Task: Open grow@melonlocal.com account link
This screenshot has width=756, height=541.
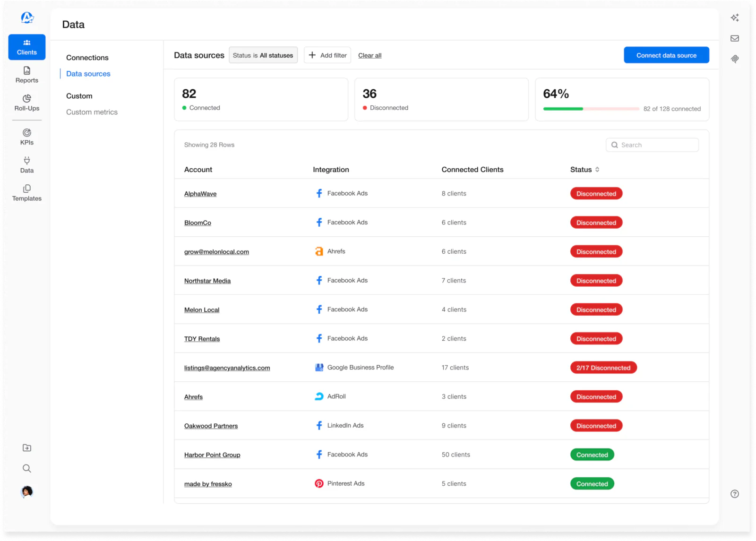Action: tap(216, 252)
